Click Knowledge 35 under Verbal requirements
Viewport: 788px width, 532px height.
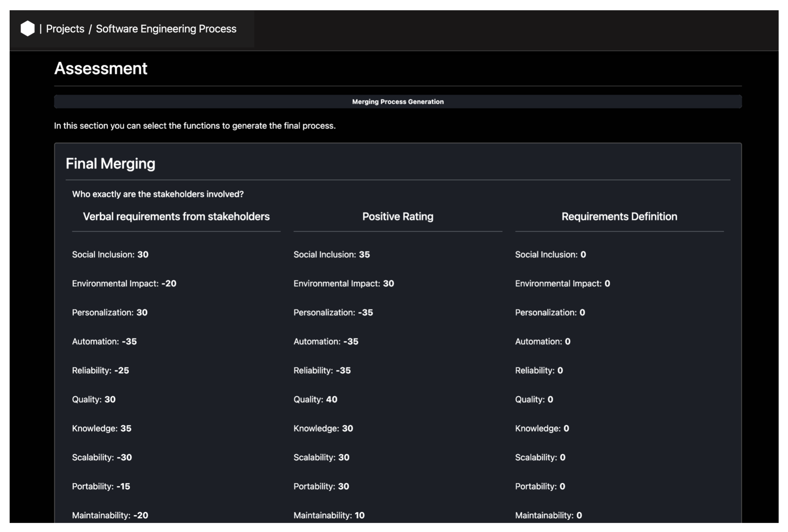pyautogui.click(x=101, y=428)
